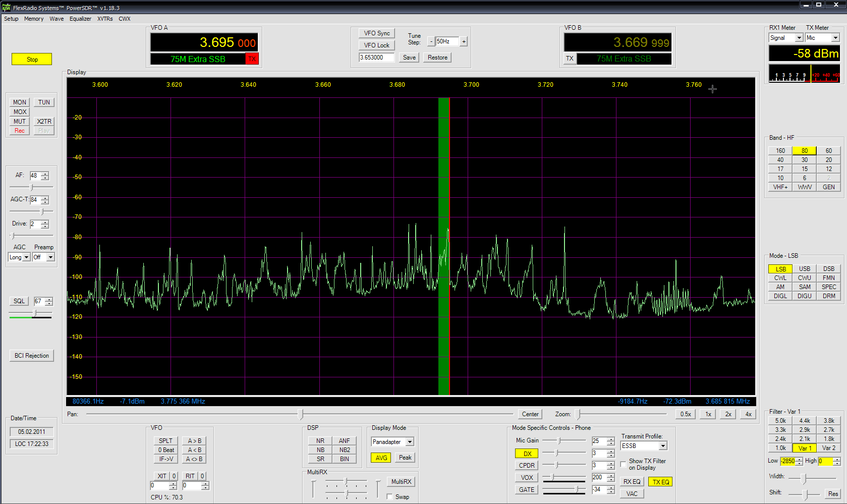Click the saved frequency field 3.653000
Screen dimensions: 847x504
pyautogui.click(x=378, y=58)
